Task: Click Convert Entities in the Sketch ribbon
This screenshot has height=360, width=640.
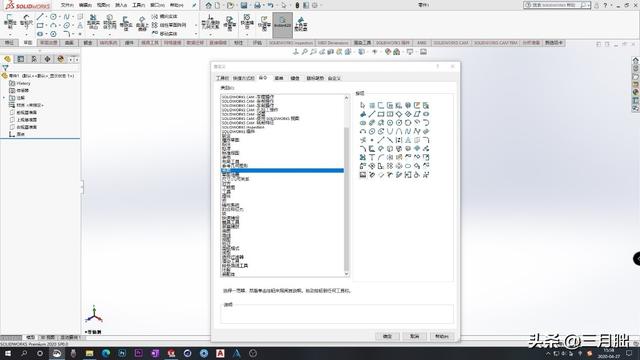Action: coord(109,22)
